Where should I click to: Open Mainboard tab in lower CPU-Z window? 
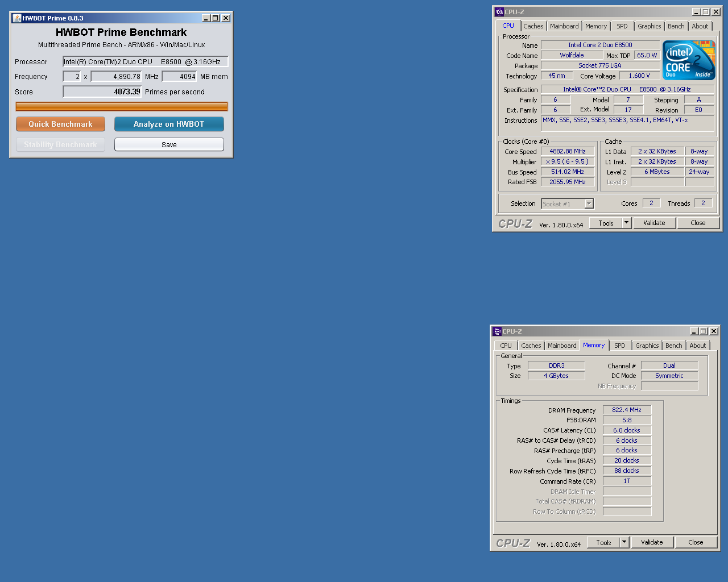tap(562, 346)
